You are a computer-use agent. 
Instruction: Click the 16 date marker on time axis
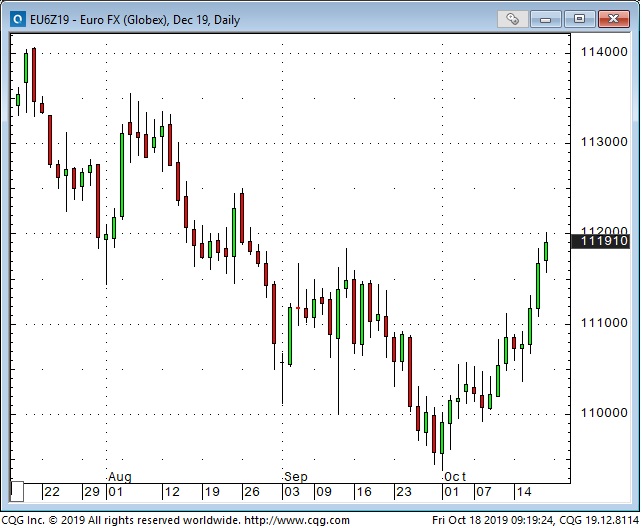364,492
